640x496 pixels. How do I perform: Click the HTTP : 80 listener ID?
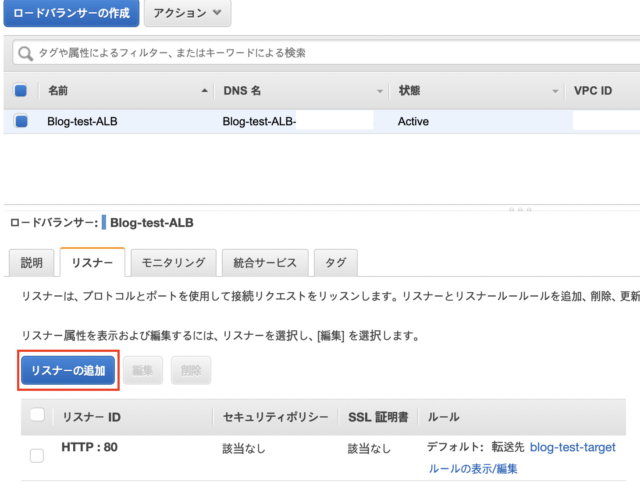click(89, 447)
